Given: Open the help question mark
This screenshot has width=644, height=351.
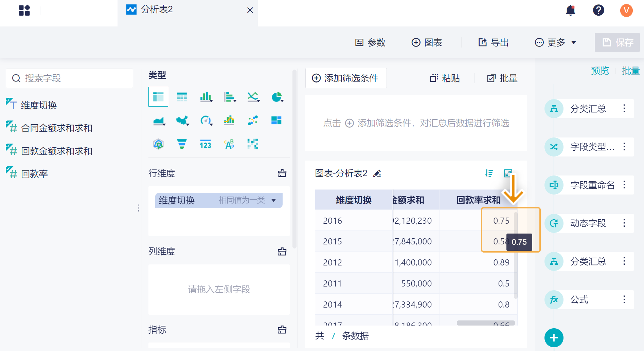Looking at the screenshot, I should (598, 10).
